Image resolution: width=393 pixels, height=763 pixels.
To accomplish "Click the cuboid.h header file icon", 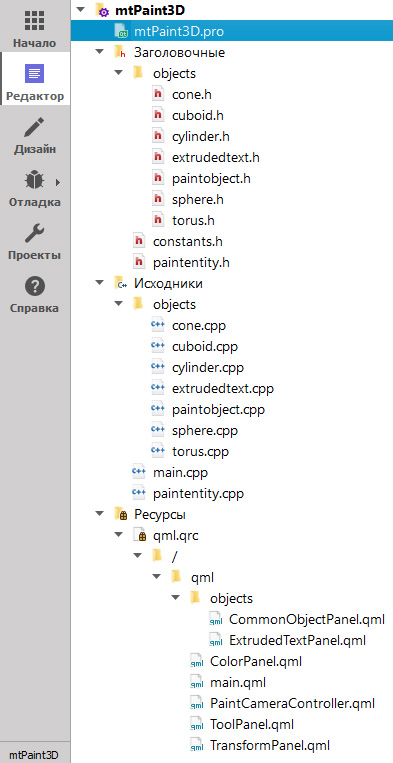I will [158, 115].
